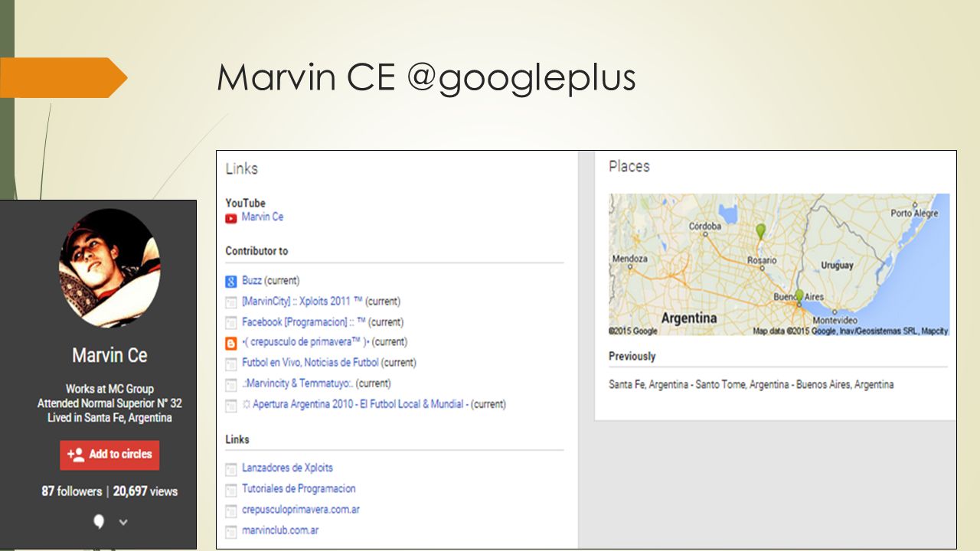Click 'Attended Normal Superior N° 32' text
980x551 pixels.
pos(109,403)
